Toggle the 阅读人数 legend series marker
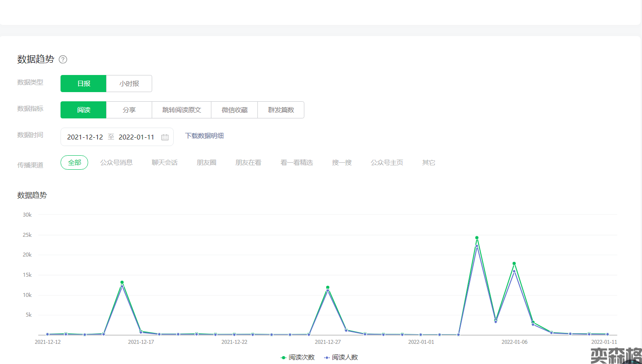Image resolution: width=642 pixels, height=364 pixels. [x=327, y=357]
